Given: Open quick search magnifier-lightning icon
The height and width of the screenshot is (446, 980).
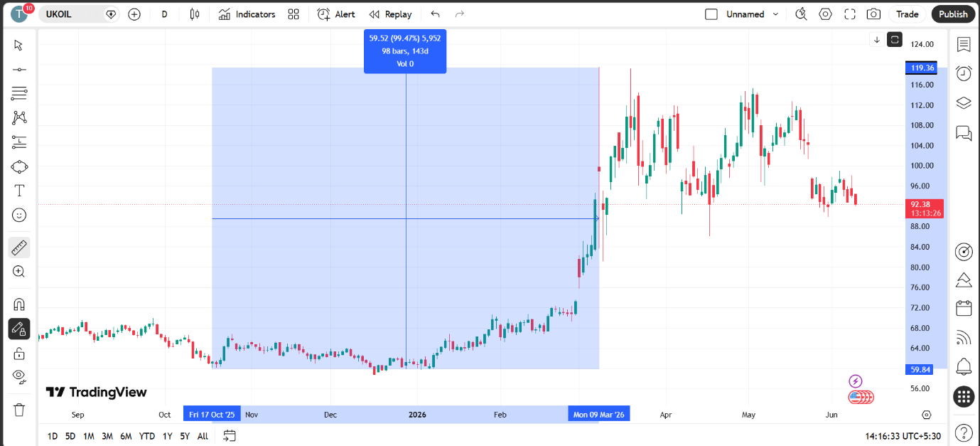Looking at the screenshot, I should (x=802, y=14).
